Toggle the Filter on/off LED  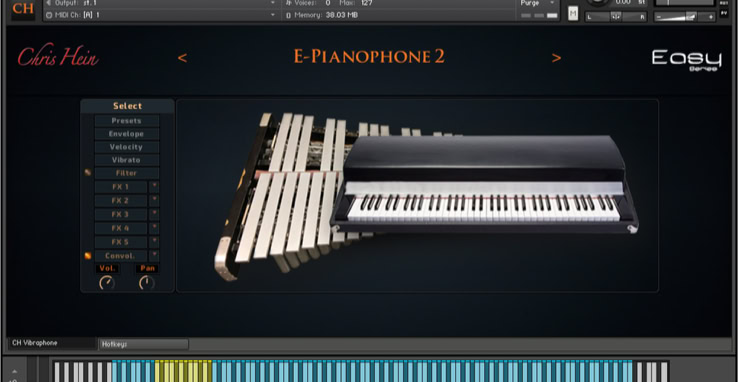click(x=88, y=173)
